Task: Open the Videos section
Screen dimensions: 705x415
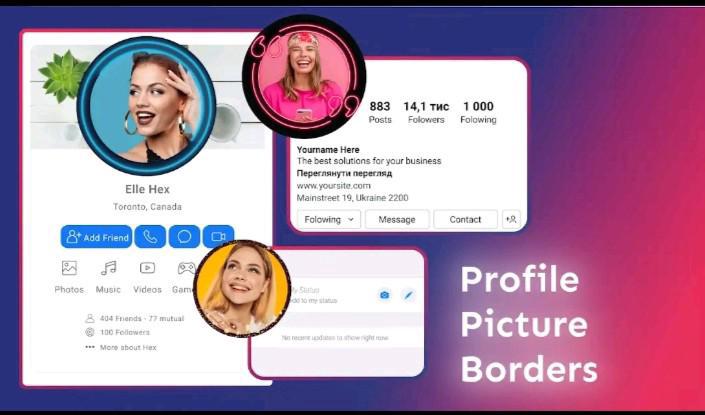Action: 147,276
